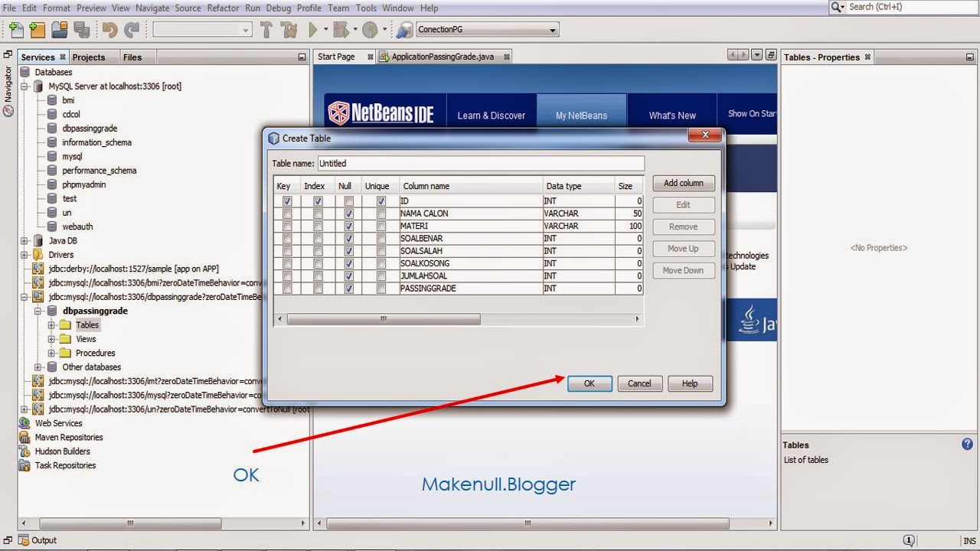Click the Hudson Builders icon

pos(25,452)
